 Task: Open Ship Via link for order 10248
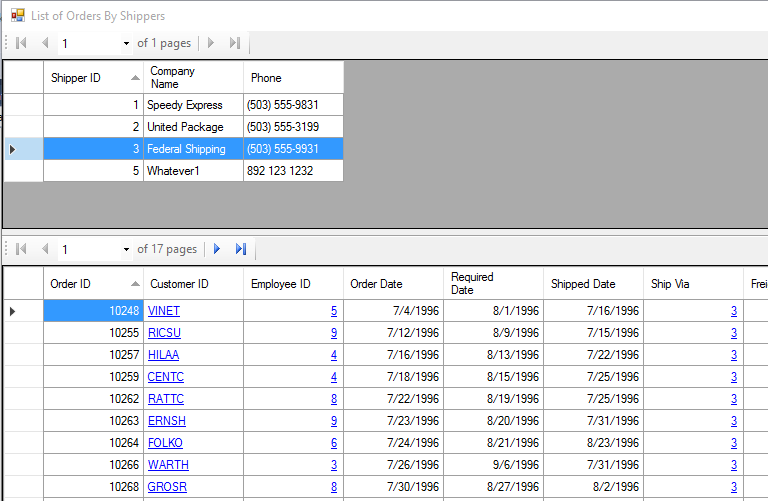point(734,311)
